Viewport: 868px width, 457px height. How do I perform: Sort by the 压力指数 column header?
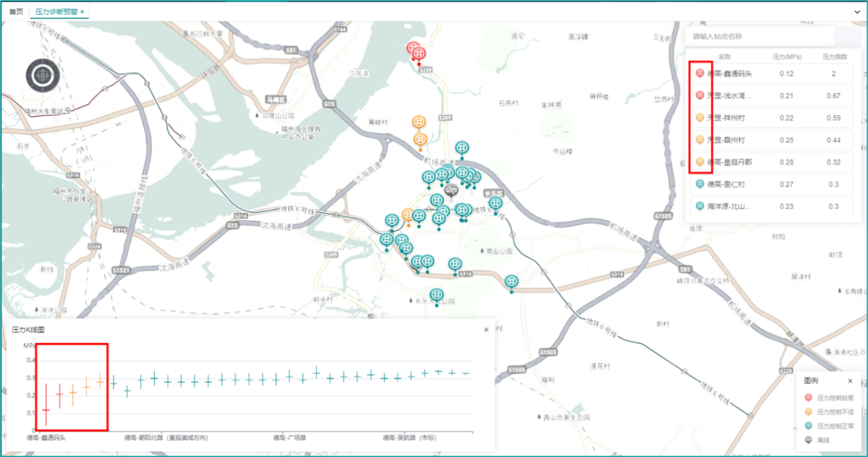coord(833,56)
